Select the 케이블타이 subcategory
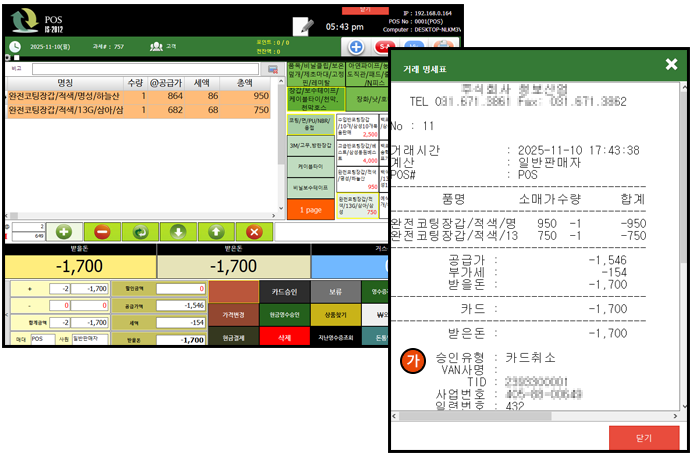Image resolution: width=696 pixels, height=461 pixels. [311, 167]
